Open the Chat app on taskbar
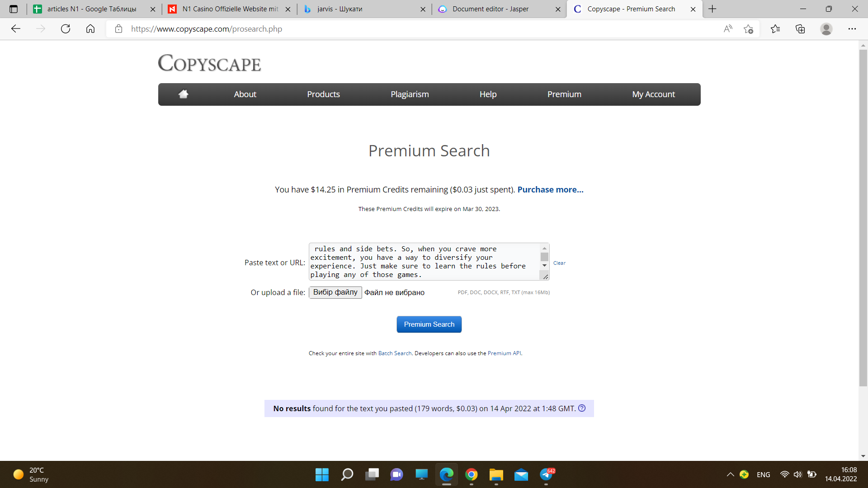The image size is (868, 488). tap(396, 474)
